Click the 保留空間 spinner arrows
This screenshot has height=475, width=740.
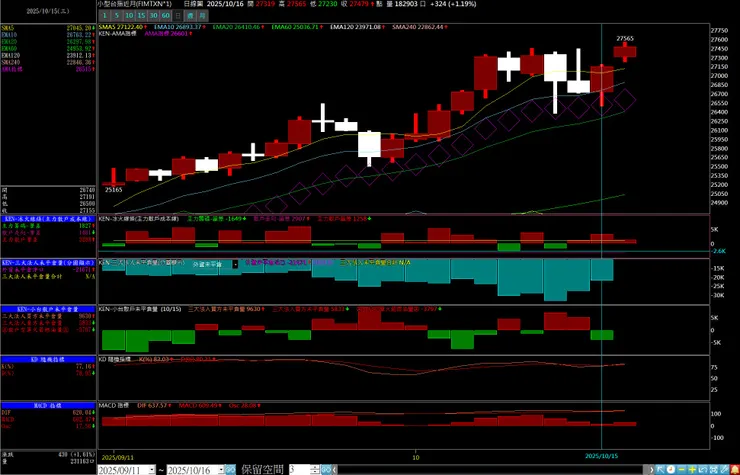(314, 470)
